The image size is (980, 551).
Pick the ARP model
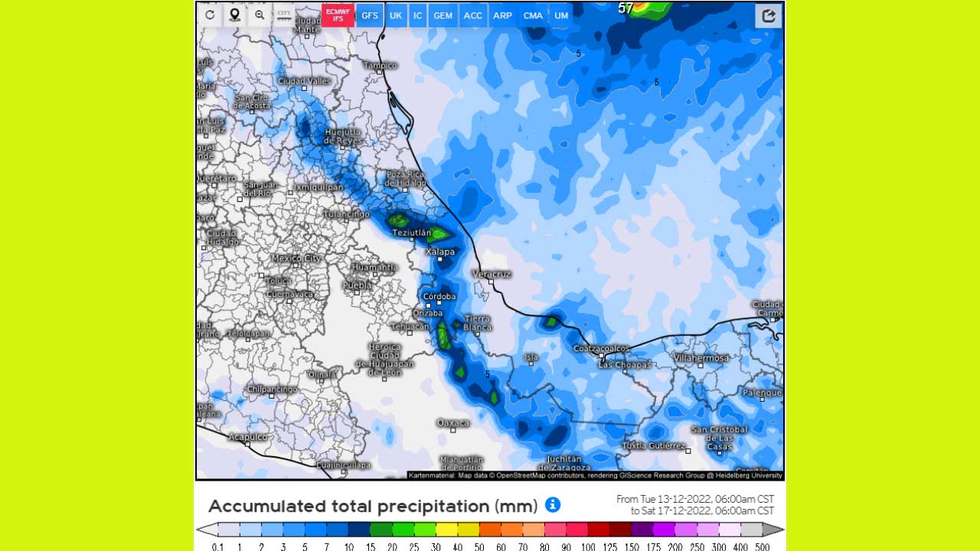pyautogui.click(x=502, y=15)
